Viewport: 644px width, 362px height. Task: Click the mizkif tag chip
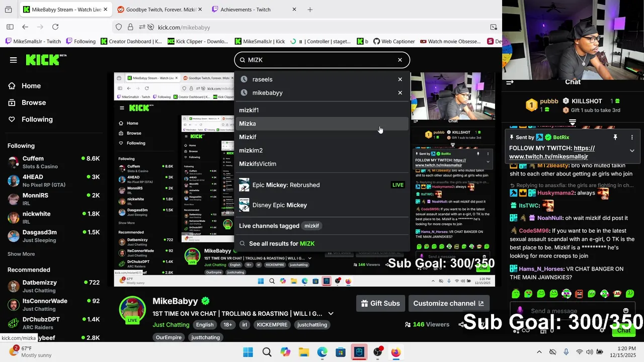[311, 226]
